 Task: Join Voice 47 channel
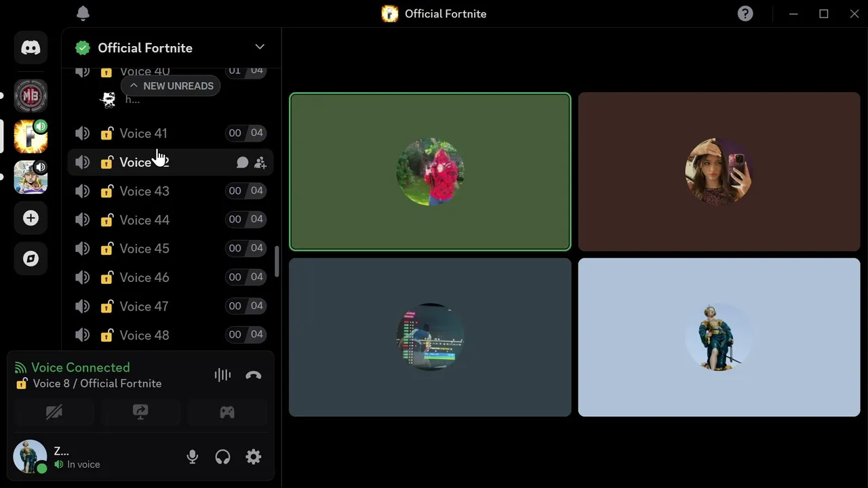point(170,306)
